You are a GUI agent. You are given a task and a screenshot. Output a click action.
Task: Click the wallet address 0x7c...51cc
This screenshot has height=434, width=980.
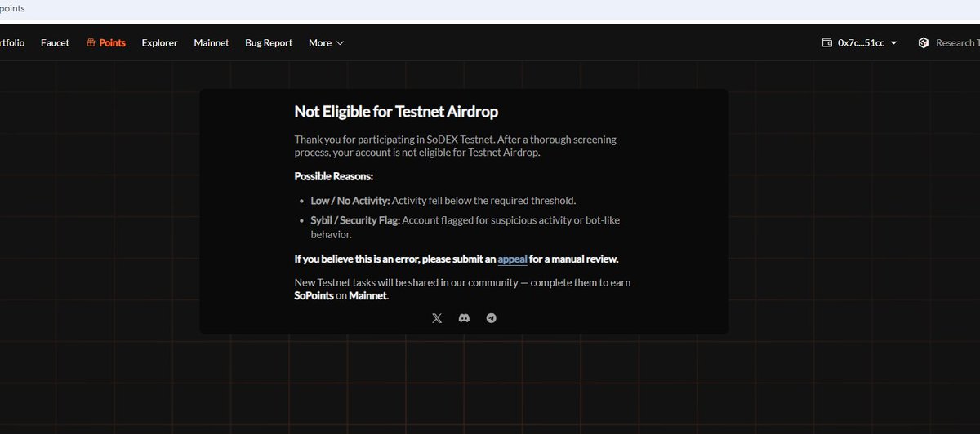(861, 42)
